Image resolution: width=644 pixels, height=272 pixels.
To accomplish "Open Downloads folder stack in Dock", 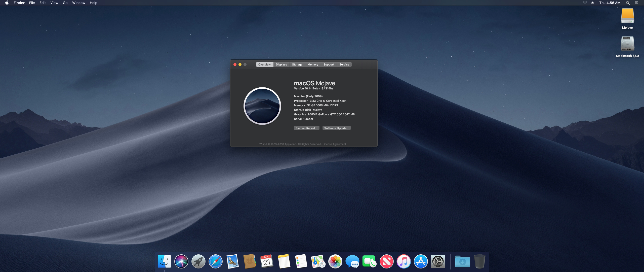I will click(x=462, y=261).
